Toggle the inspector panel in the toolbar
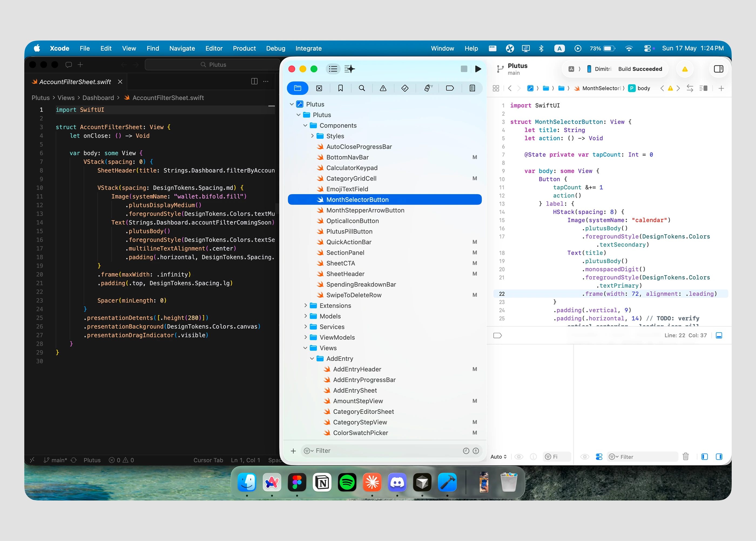The height and width of the screenshot is (541, 756). click(718, 69)
